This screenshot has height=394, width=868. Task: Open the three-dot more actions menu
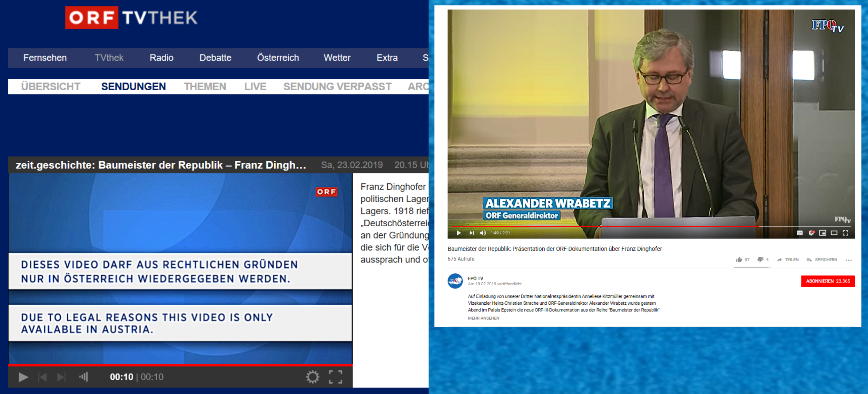click(x=848, y=260)
